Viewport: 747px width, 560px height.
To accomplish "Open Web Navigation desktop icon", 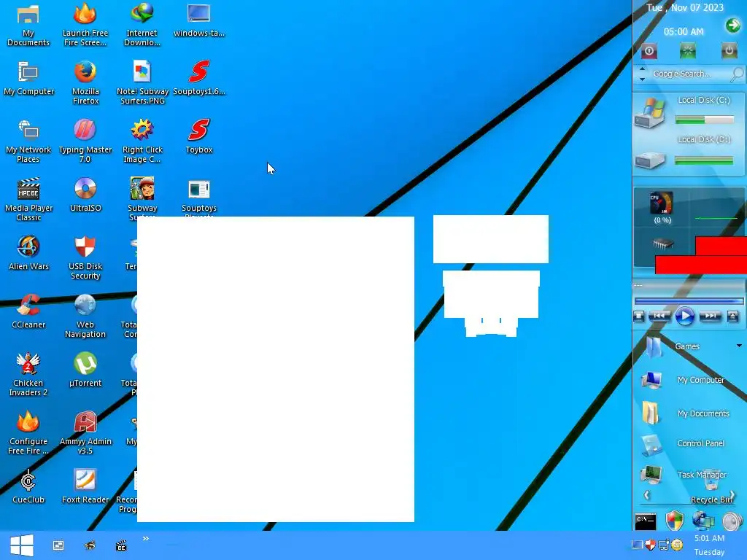I will point(85,316).
